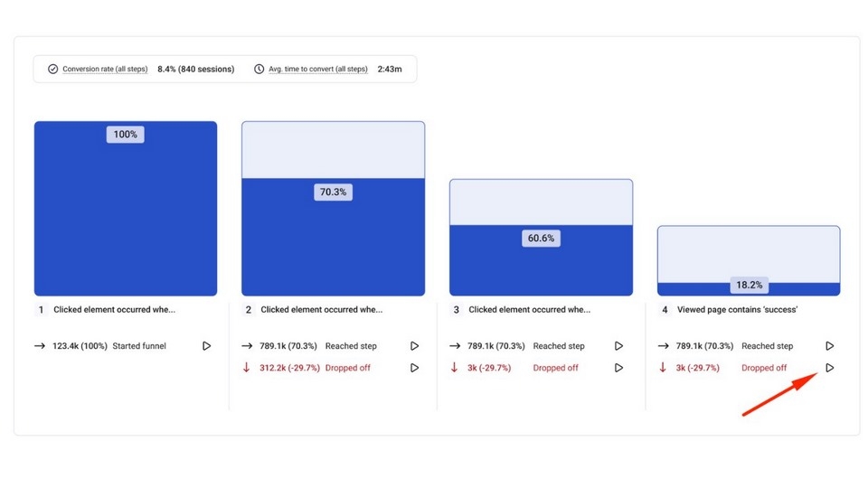Image resolution: width=868 pixels, height=488 pixels.
Task: Click step 1 'Clicked element occurred' label
Action: 114,310
